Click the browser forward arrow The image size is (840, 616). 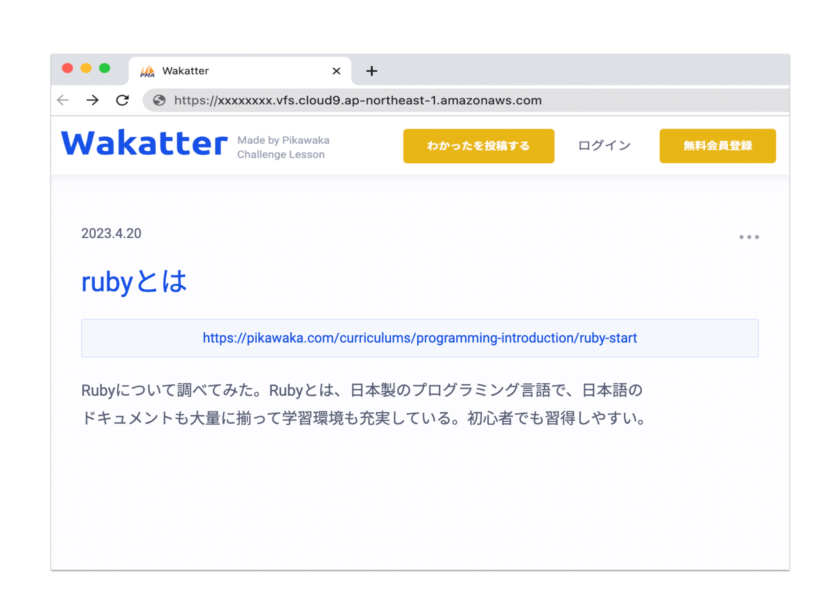(x=92, y=100)
